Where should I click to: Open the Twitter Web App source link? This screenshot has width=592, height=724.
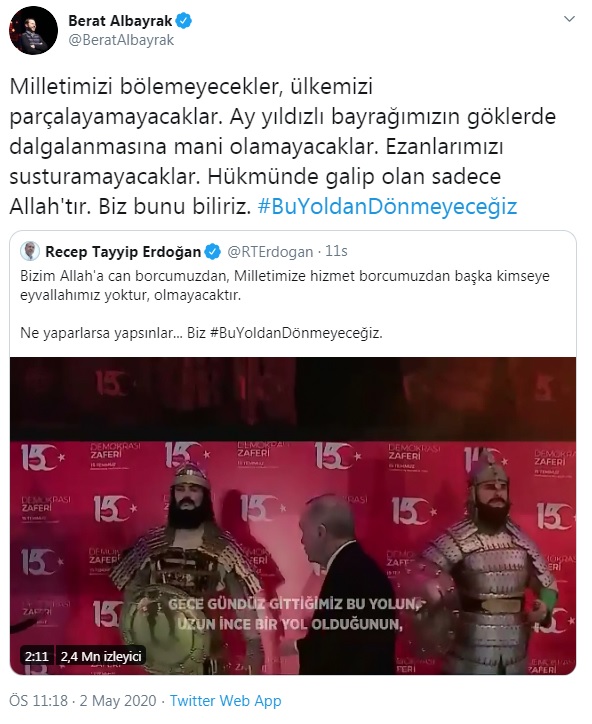click(225, 700)
